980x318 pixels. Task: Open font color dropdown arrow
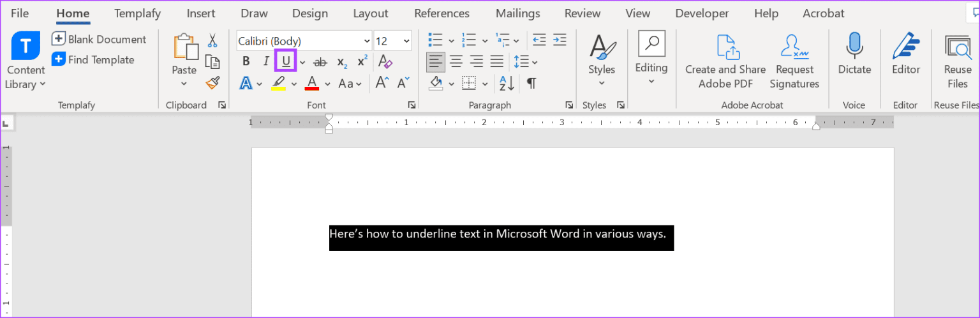[327, 84]
